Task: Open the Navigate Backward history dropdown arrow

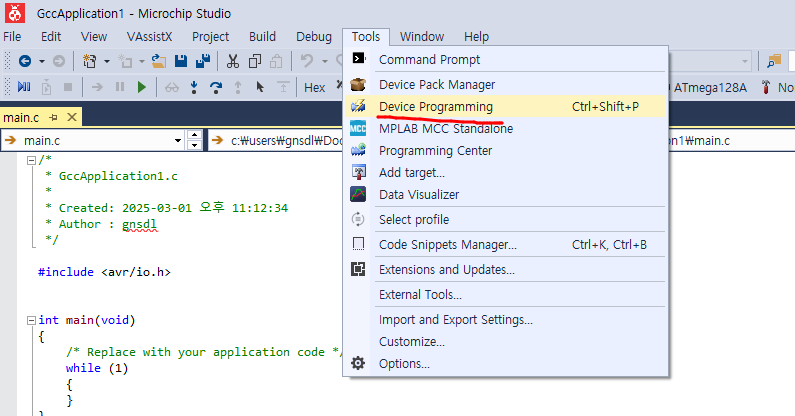Action: click(x=42, y=61)
